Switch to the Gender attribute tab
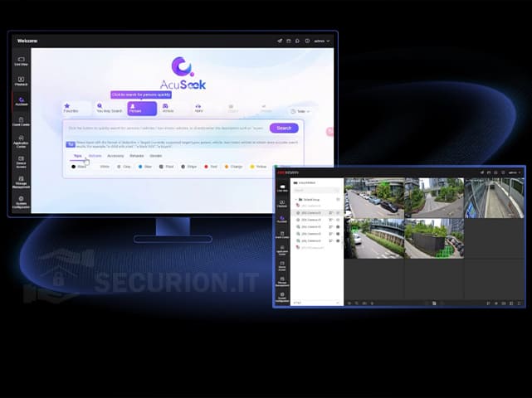Image resolution: width=532 pixels, height=398 pixels. tap(156, 156)
